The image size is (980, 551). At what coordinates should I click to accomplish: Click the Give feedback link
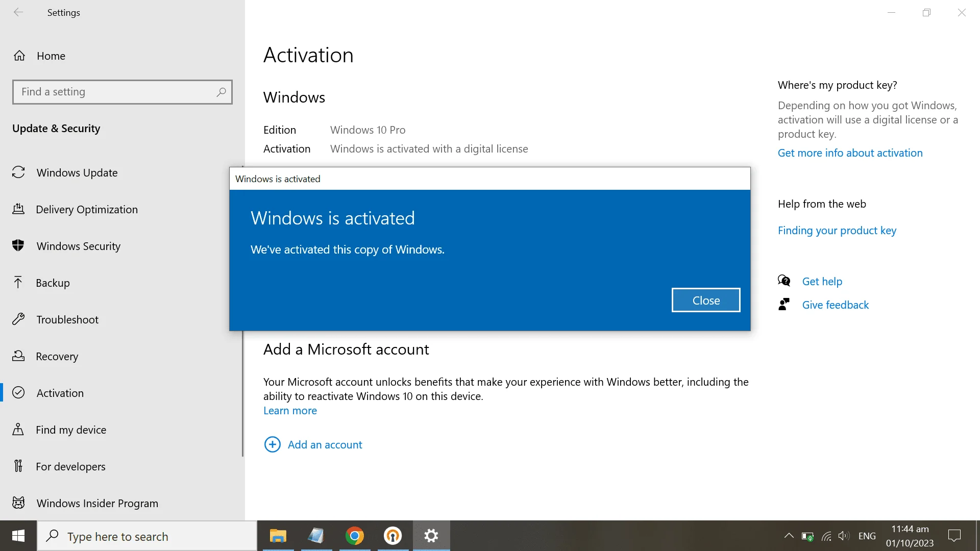835,305
